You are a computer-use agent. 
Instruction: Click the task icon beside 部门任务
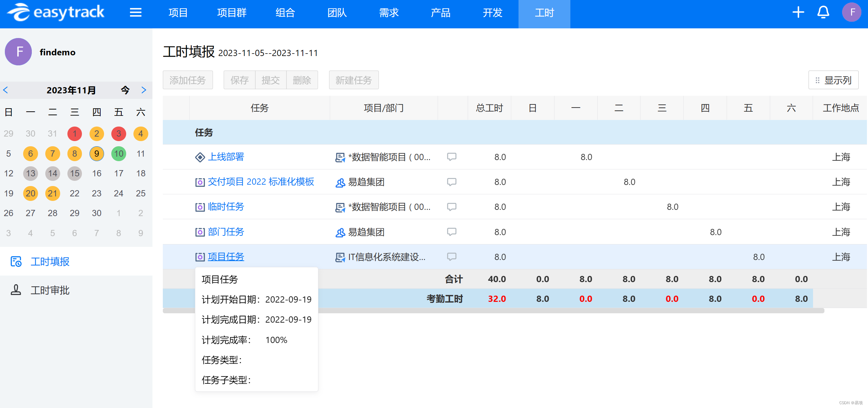(x=200, y=232)
